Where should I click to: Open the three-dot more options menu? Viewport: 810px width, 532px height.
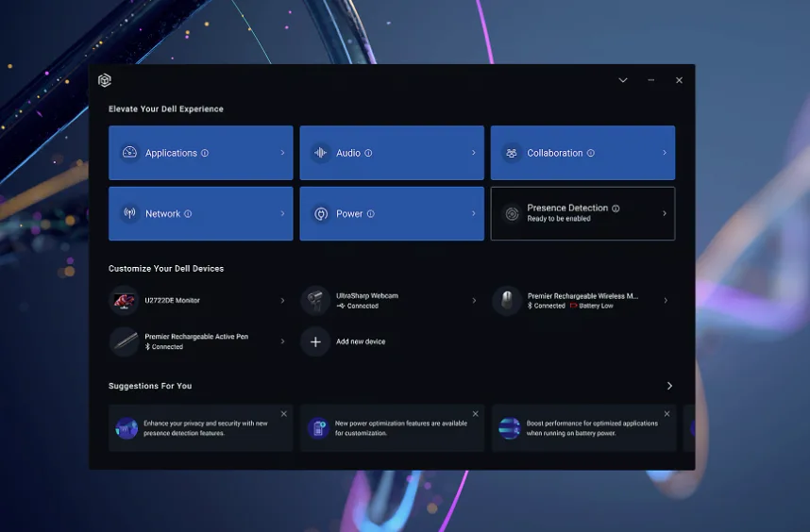click(x=650, y=80)
